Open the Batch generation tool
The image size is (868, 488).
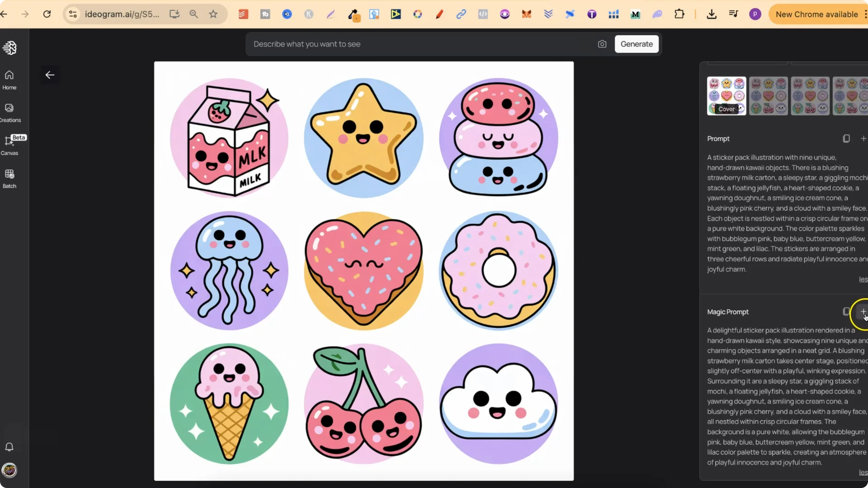pos(9,178)
